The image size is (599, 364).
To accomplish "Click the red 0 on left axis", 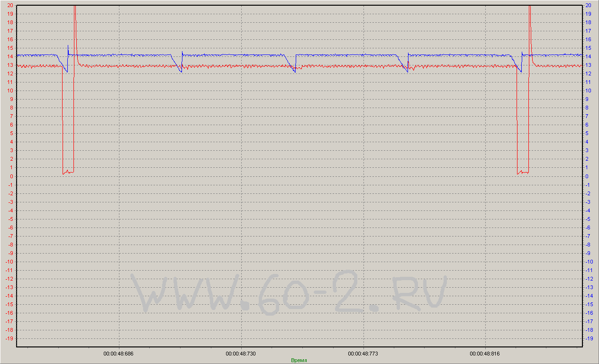I will 11,176.
